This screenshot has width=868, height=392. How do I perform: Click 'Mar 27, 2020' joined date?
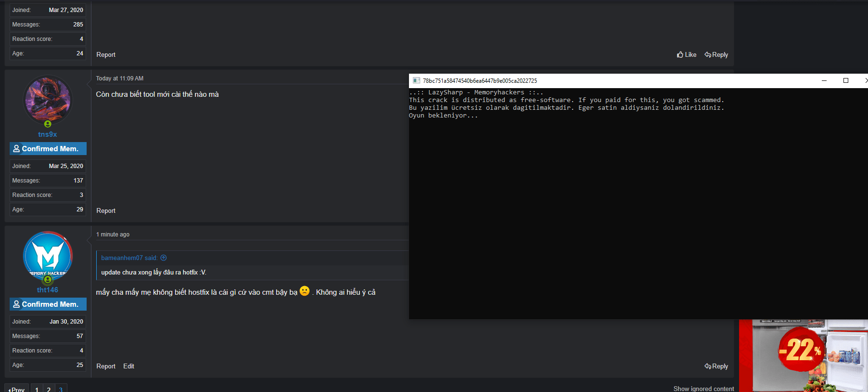pos(66,10)
